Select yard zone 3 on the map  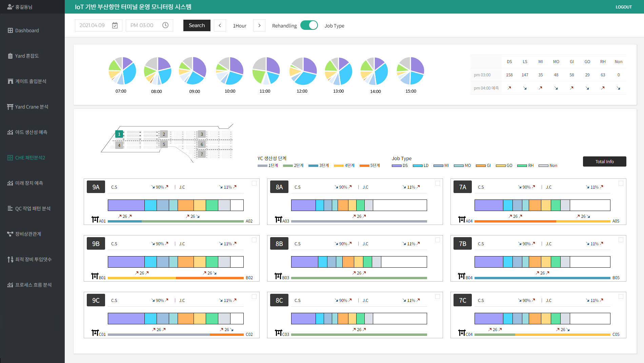click(x=202, y=134)
